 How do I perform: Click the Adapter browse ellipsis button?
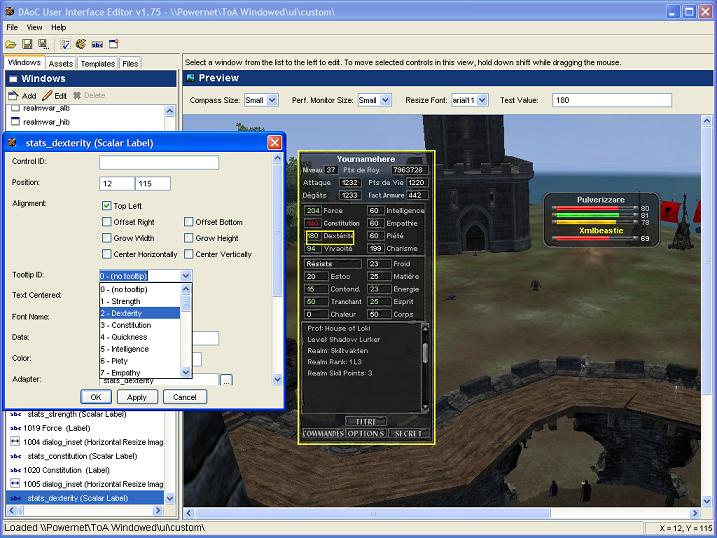pyautogui.click(x=226, y=380)
